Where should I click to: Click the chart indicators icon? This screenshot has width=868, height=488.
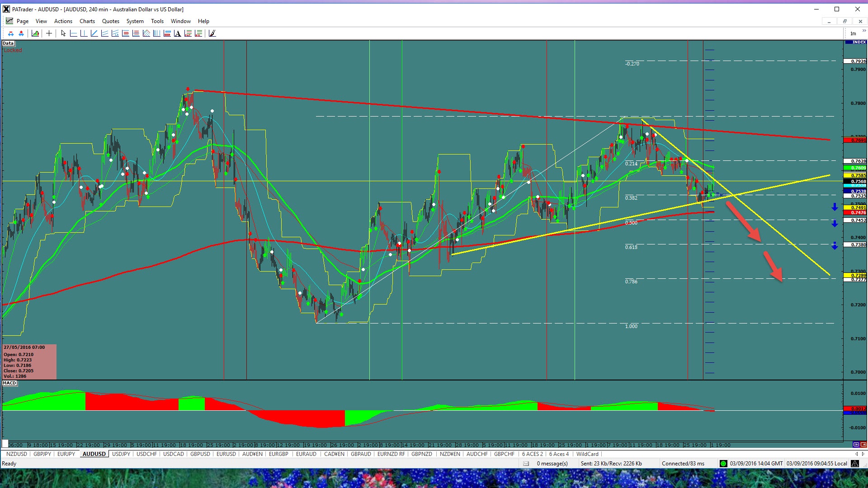tap(35, 33)
